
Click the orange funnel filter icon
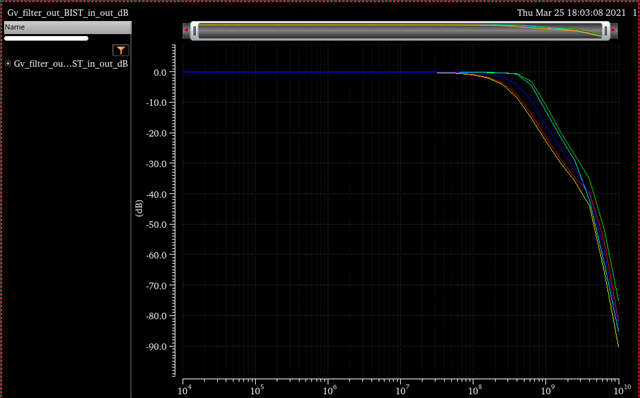(120, 50)
